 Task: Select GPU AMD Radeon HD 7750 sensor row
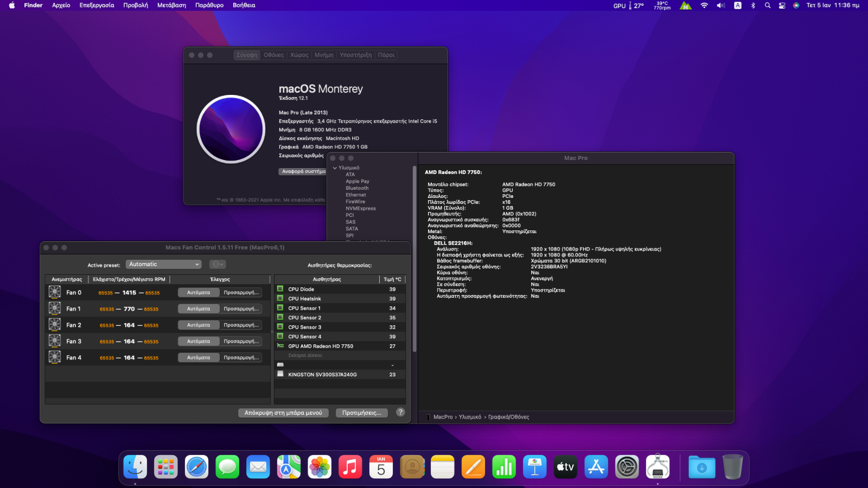340,346
